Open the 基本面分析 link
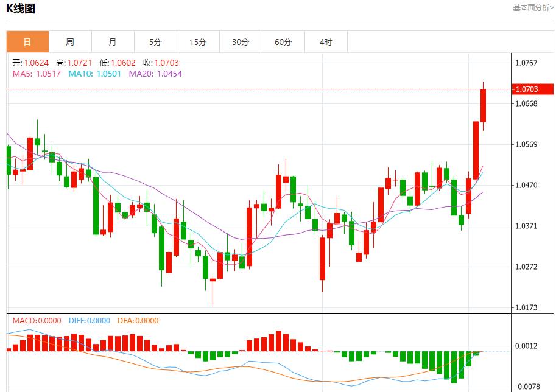Image resolution: width=556 pixels, height=392 pixels. 533,8
